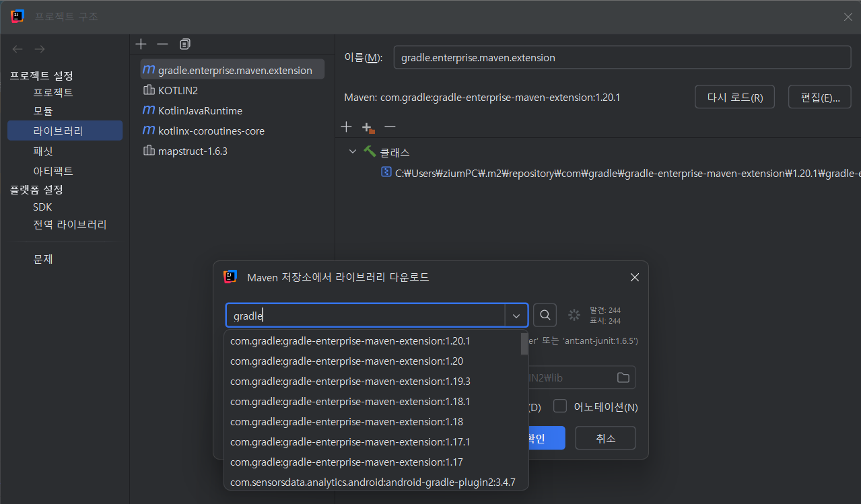Browse the download folder with the folder icon
Screen dimensions: 861x504
pos(623,377)
